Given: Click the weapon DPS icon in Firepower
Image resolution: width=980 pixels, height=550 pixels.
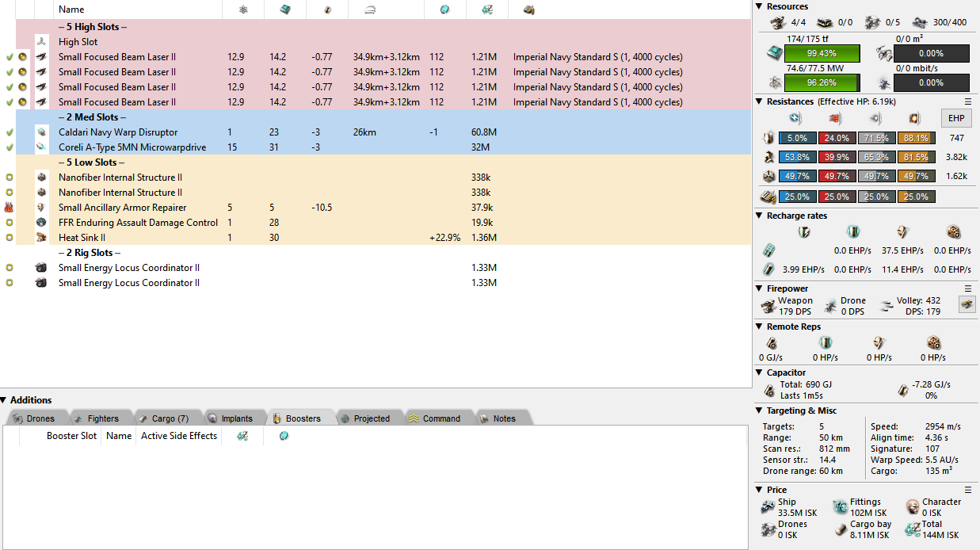Looking at the screenshot, I should [768, 306].
